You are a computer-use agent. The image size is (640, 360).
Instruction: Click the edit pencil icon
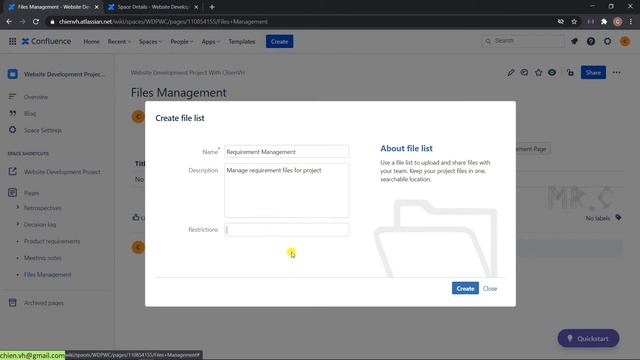point(511,73)
